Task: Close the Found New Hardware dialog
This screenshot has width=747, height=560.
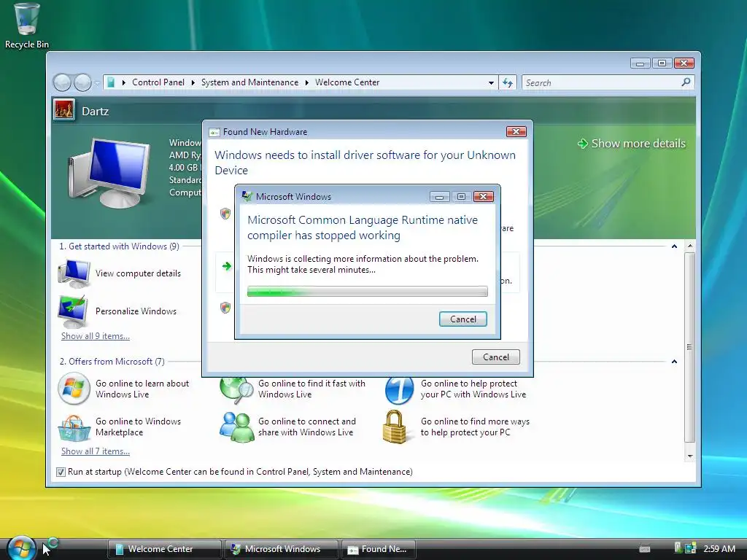Action: pyautogui.click(x=516, y=131)
